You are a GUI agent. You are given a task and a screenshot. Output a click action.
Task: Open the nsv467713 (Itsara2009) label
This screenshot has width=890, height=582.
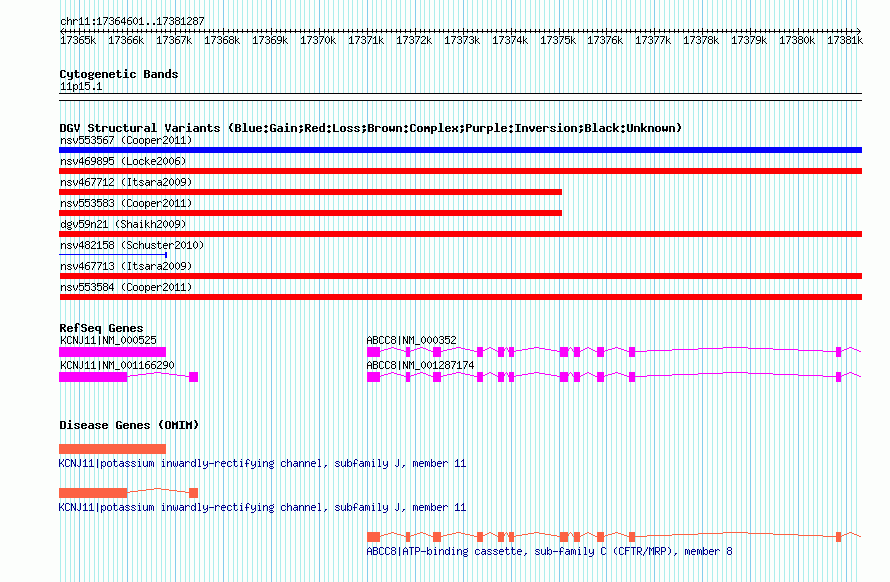126,266
